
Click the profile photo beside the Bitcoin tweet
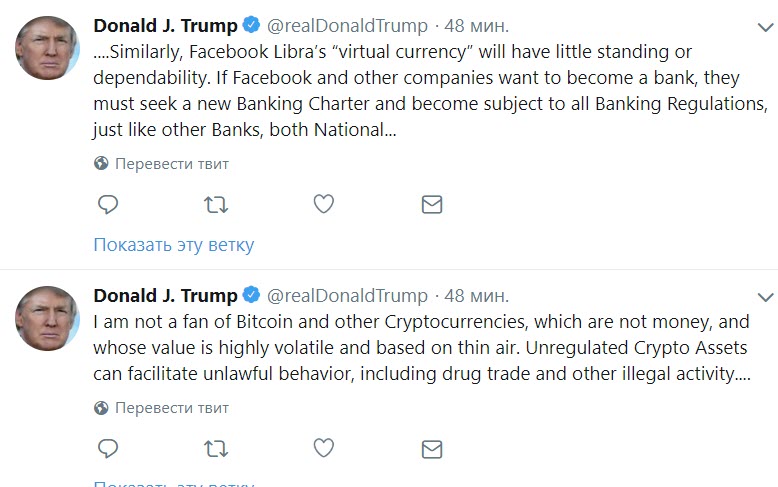click(48, 318)
